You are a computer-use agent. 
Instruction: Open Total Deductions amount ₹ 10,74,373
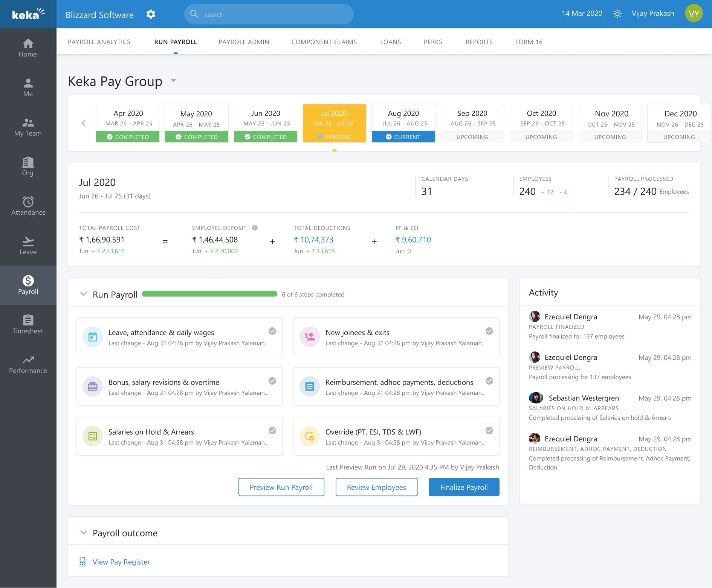(x=313, y=240)
